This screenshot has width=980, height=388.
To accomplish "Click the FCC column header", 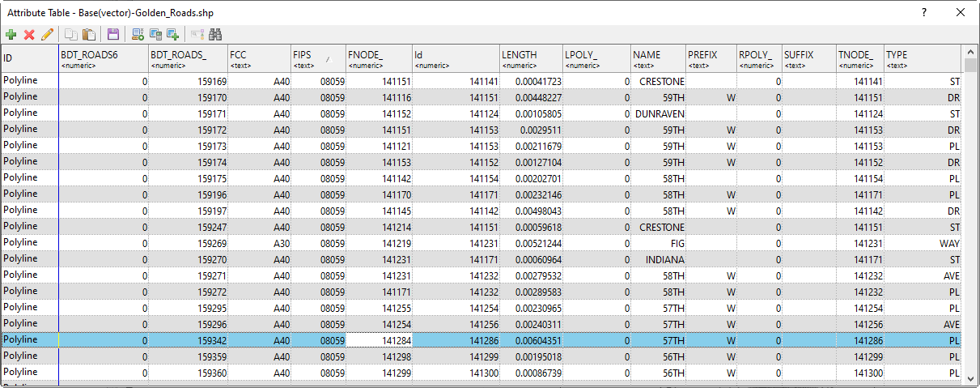I will tap(260, 58).
